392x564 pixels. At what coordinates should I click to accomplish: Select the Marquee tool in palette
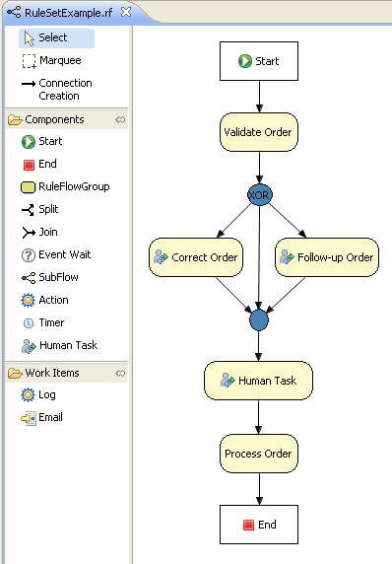pyautogui.click(x=52, y=61)
